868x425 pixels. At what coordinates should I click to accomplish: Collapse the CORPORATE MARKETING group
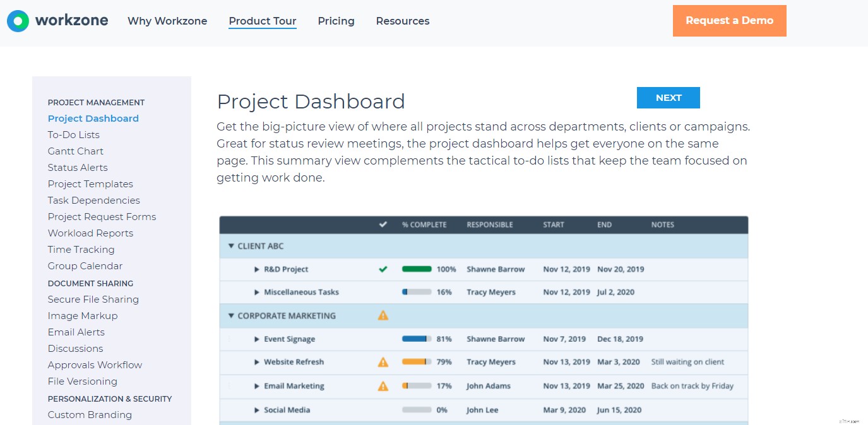coord(231,315)
